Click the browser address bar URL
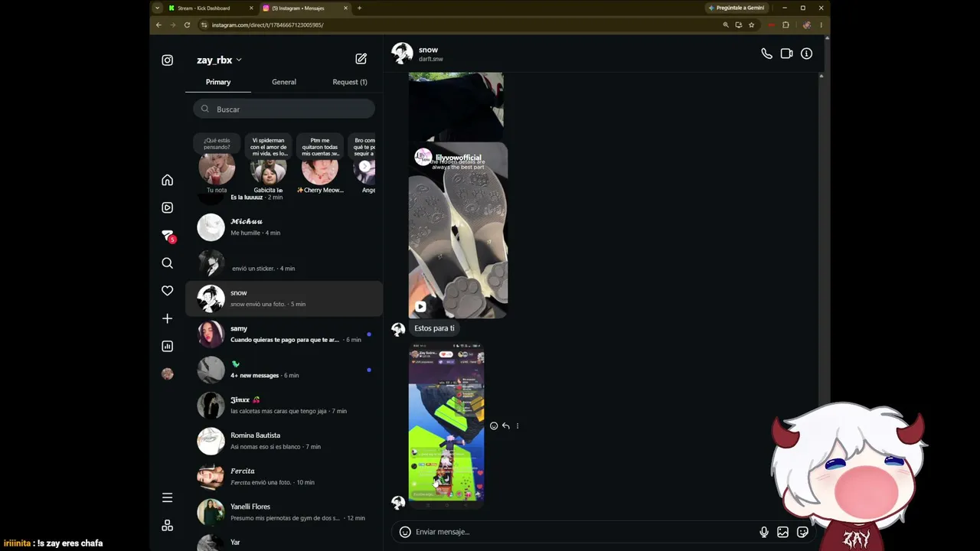 [268, 24]
